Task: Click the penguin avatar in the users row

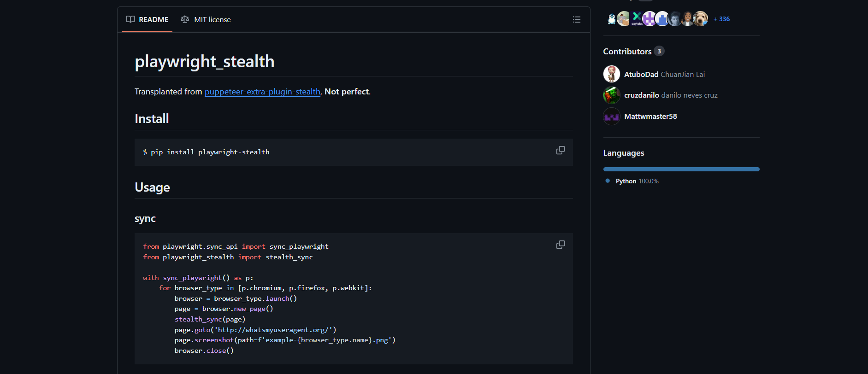Action: [611, 19]
